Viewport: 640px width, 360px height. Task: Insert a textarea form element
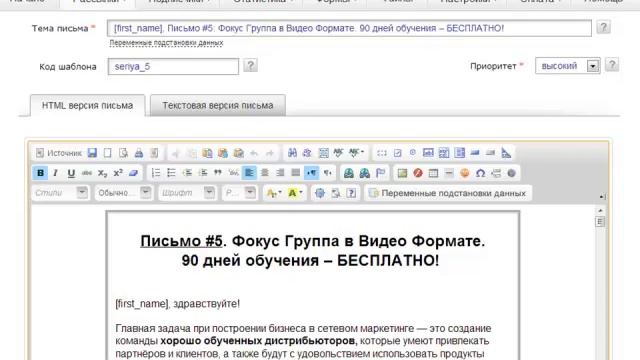tap(444, 153)
